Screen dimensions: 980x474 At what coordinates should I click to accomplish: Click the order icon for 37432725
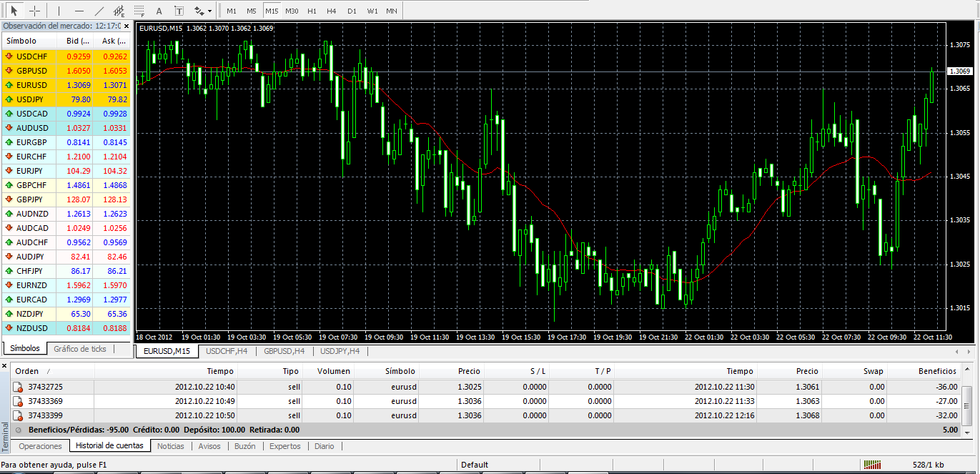pos(19,387)
